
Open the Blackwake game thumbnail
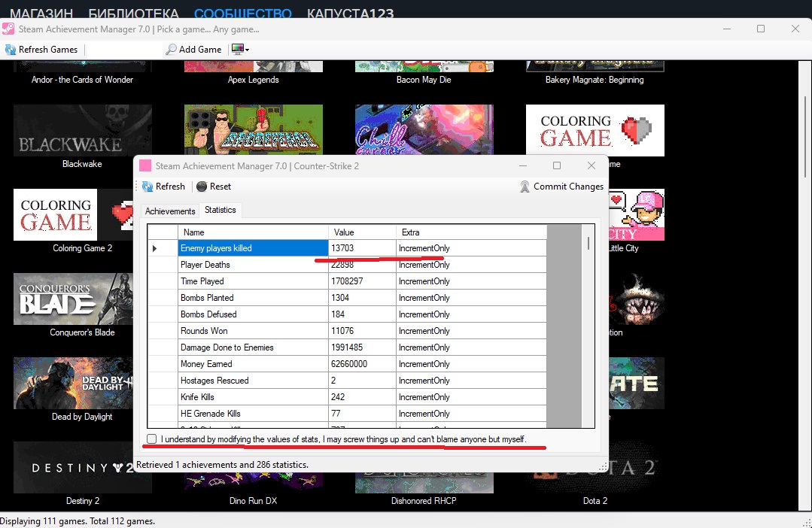coord(82,130)
